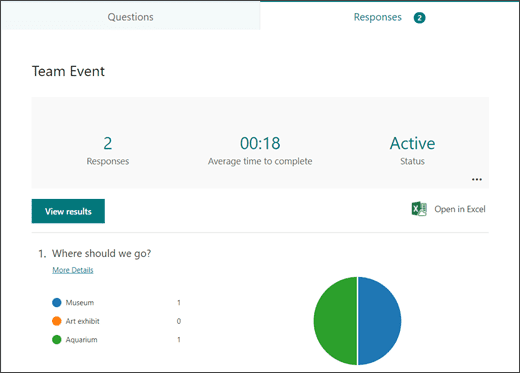The image size is (520, 373).
Task: Click the question title Where should we go?
Action: 101,253
